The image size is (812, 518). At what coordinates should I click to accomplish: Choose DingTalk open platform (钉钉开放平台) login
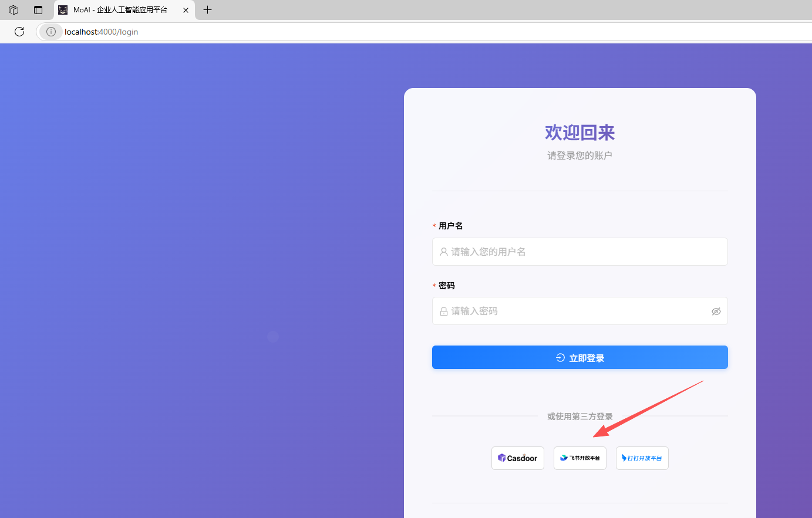pos(642,458)
